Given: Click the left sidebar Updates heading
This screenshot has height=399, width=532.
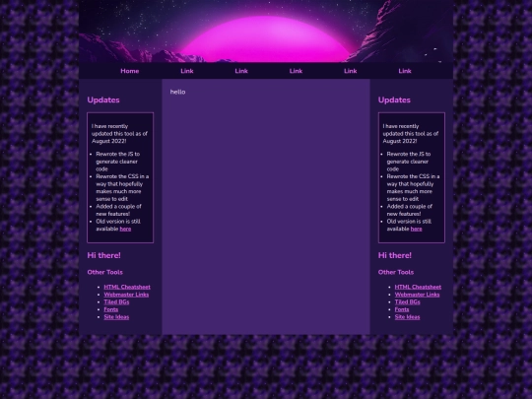Looking at the screenshot, I should 103,100.
